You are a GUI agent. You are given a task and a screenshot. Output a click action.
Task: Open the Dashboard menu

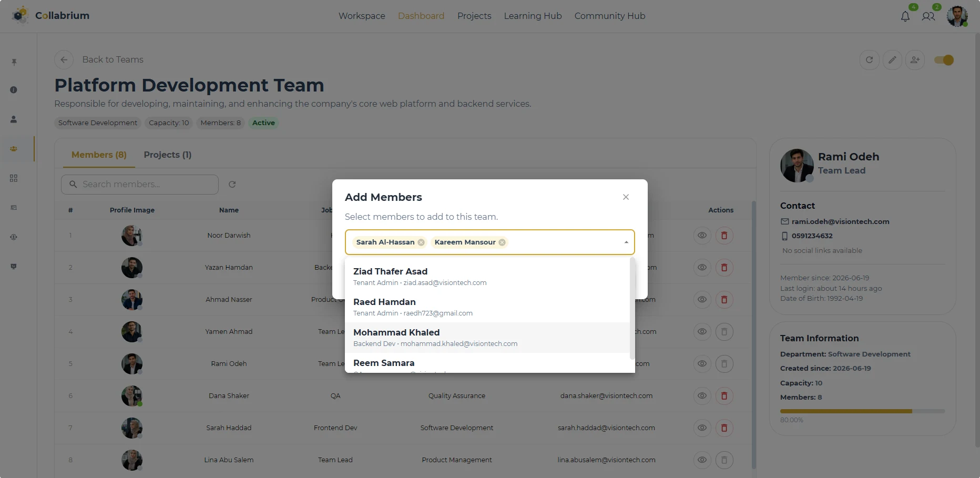tap(421, 16)
